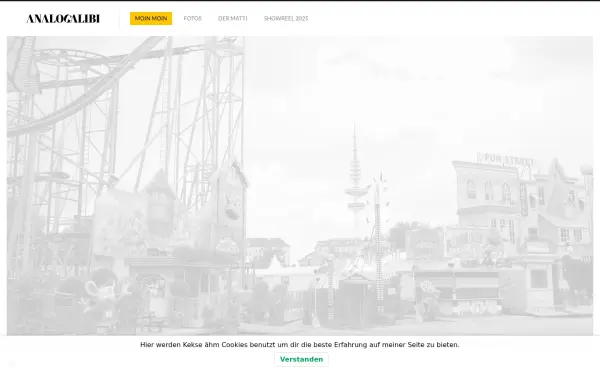
Task: Go to the FOTOS page
Action: coord(192,18)
